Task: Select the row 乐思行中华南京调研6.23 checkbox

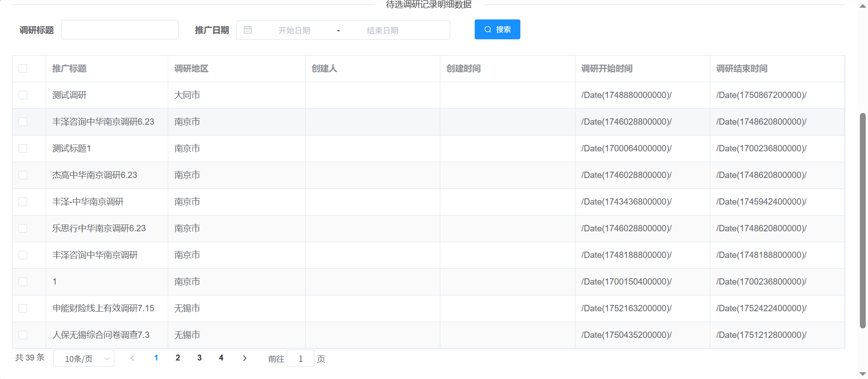Action: [23, 228]
